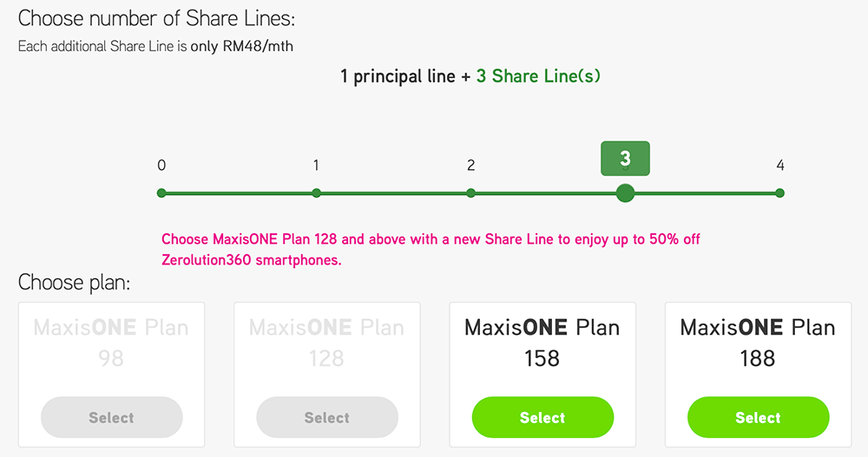Select the MaxisONE Plan 188

[x=758, y=418]
